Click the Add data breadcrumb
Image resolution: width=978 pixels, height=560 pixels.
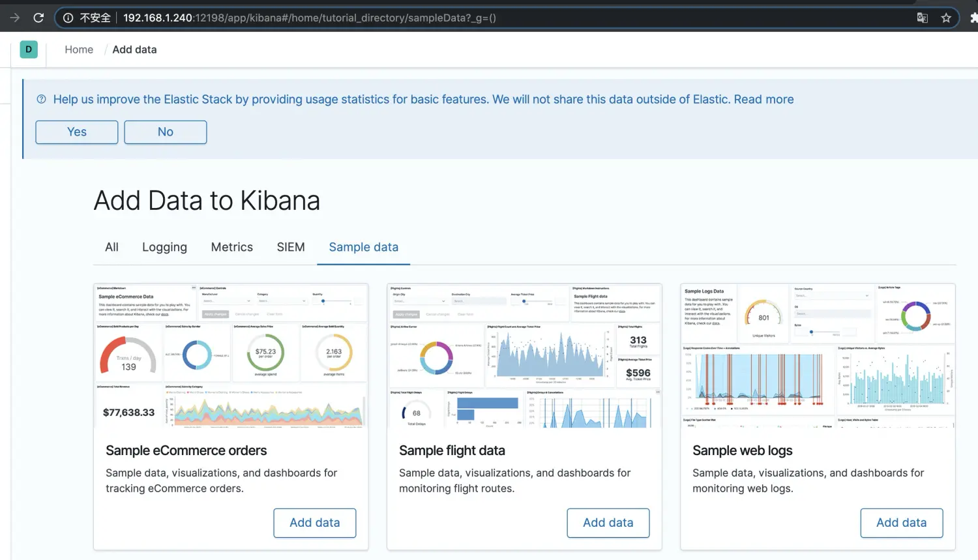pyautogui.click(x=134, y=50)
